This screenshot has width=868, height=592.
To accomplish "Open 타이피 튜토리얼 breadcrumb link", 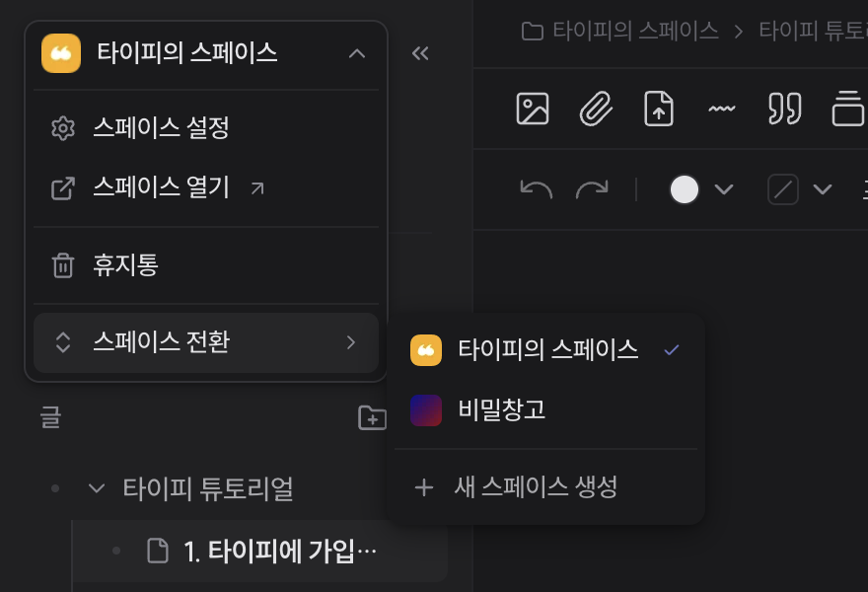I will pos(813,31).
